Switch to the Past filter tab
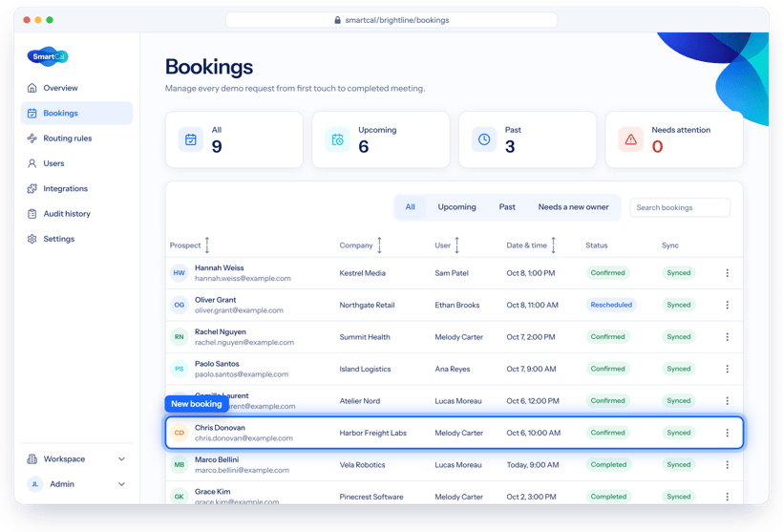783x532 pixels. 507,207
